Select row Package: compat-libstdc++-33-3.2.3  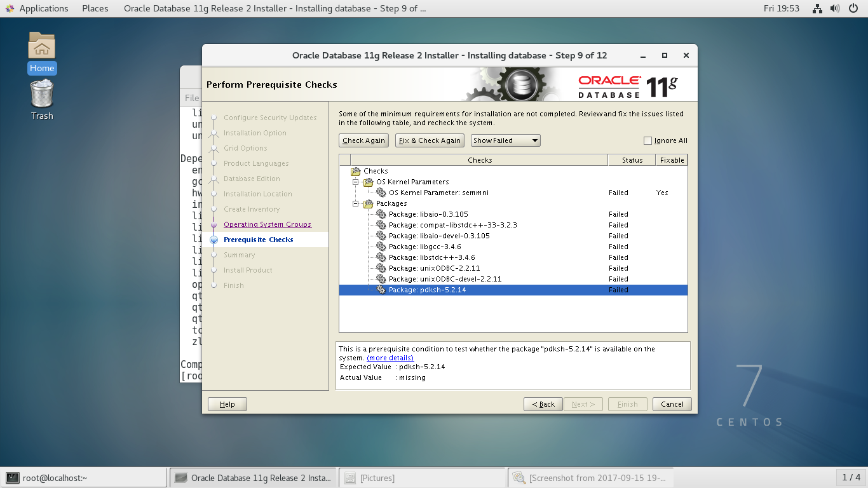point(513,225)
